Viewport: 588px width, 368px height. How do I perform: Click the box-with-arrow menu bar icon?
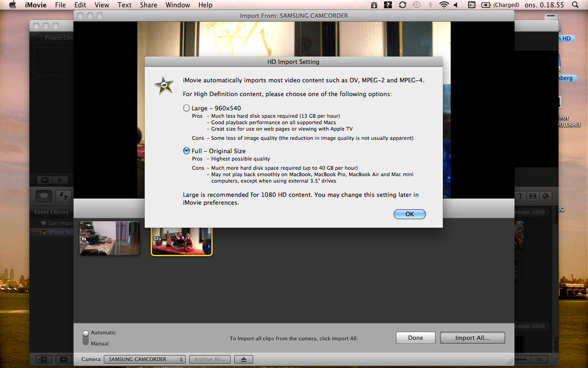[x=375, y=5]
